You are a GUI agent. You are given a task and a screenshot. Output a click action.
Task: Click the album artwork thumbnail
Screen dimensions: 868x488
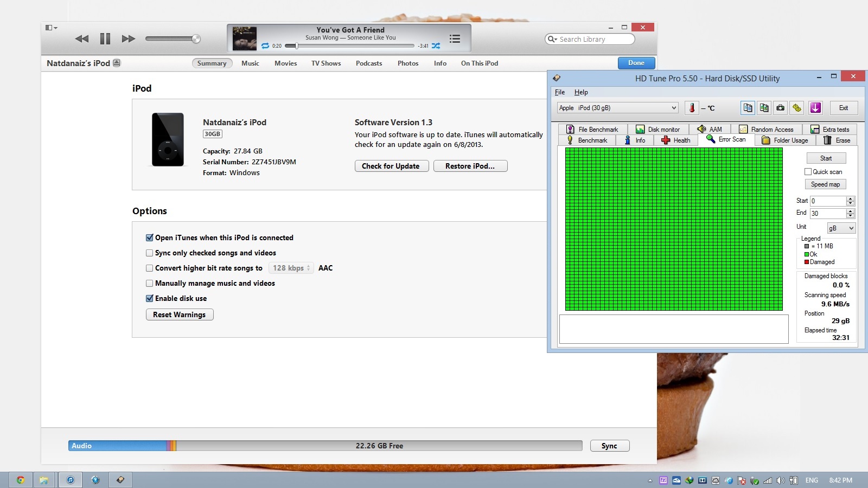pos(245,38)
